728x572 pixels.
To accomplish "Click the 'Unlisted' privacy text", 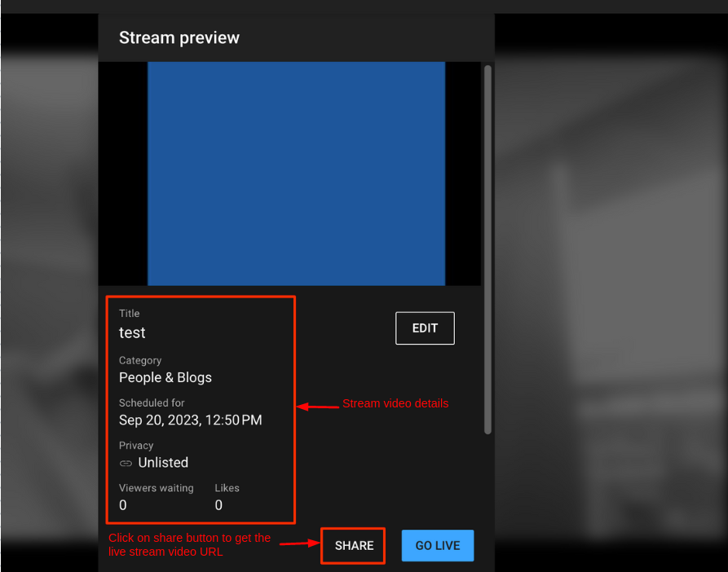I will [163, 463].
